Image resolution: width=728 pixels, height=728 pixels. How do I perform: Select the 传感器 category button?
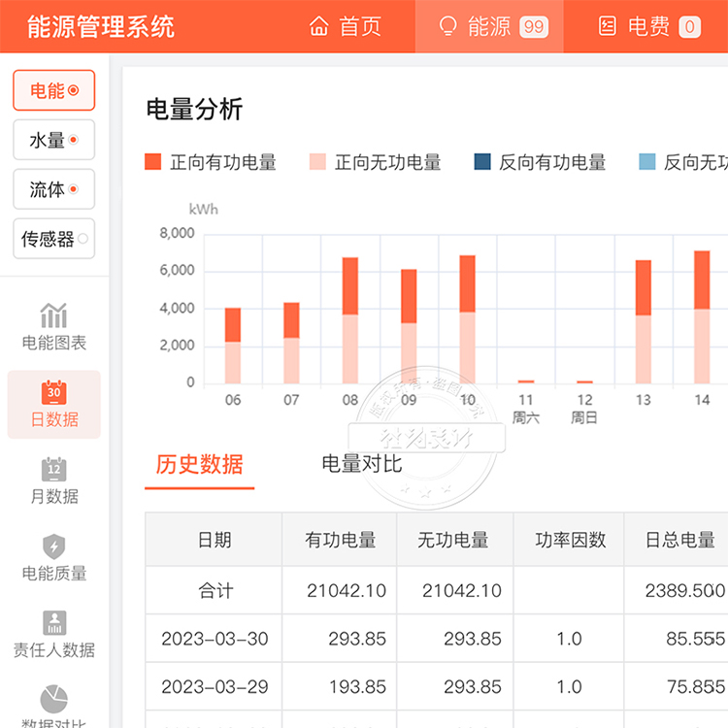point(53,239)
